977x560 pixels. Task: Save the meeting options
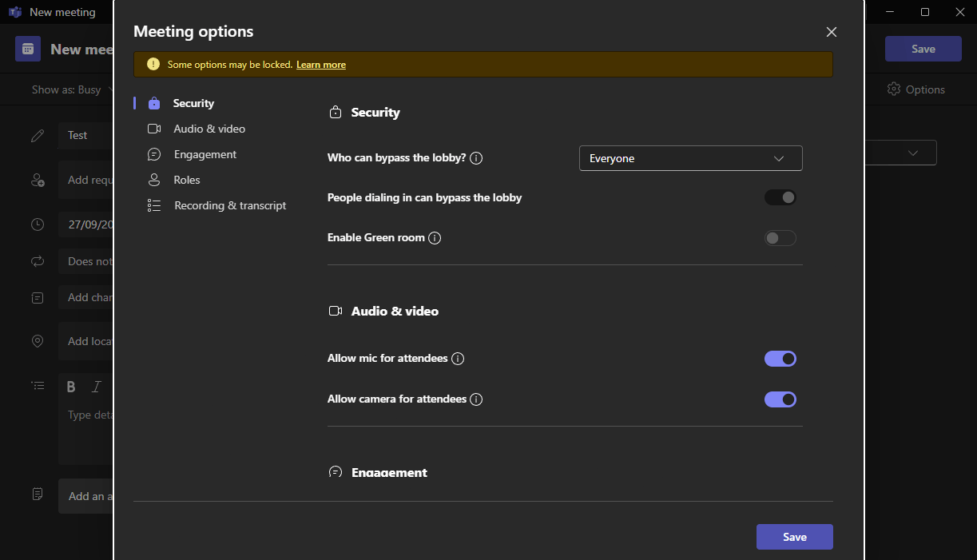794,536
